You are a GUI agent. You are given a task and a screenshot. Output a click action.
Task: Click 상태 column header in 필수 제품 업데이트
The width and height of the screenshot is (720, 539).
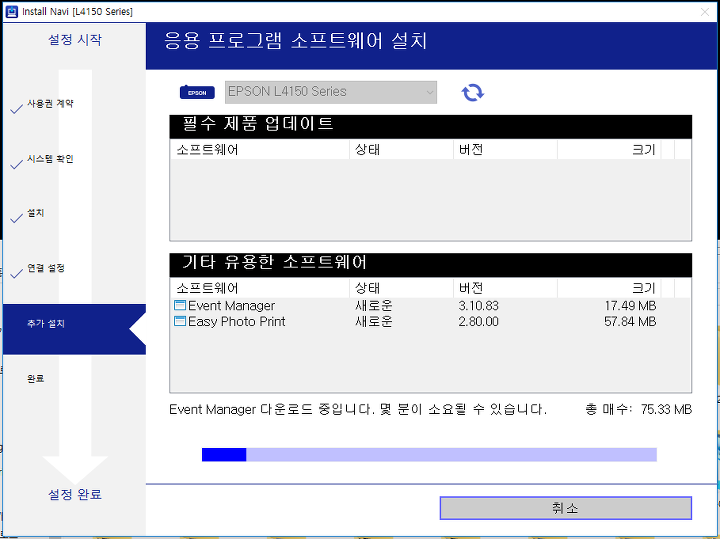tap(401, 149)
